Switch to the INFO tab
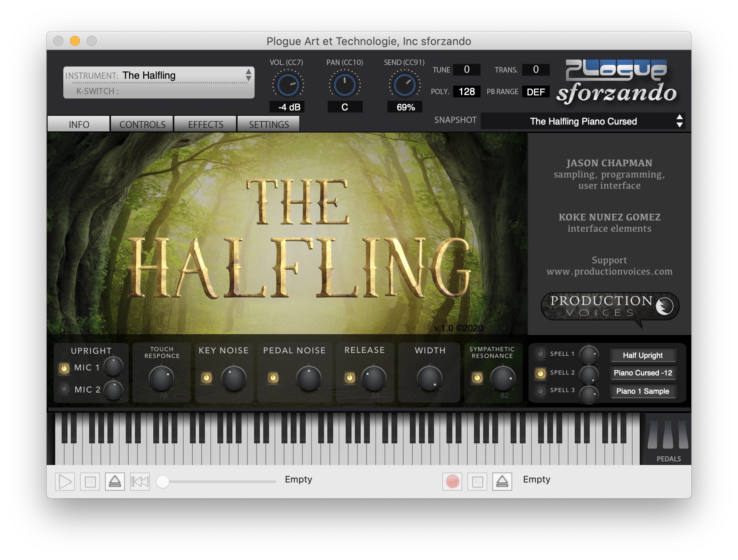Screen dimensions: 738x560 point(79,124)
